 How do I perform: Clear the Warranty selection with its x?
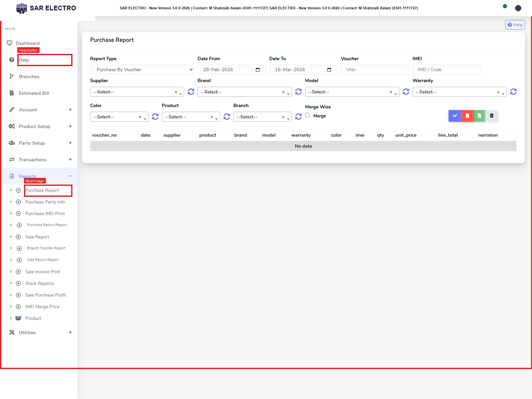(x=498, y=92)
